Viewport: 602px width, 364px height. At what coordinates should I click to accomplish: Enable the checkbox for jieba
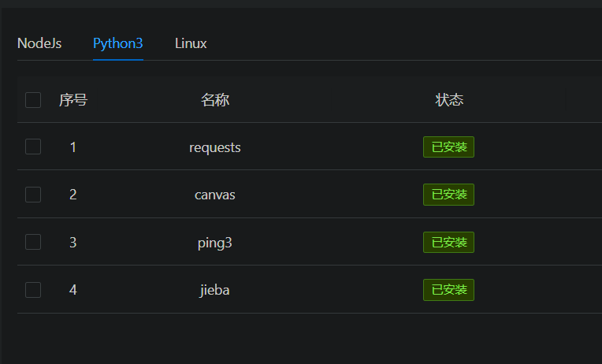(33, 290)
